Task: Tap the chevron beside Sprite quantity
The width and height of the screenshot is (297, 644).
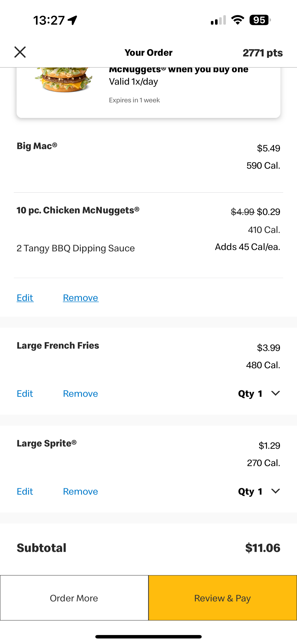Action: 276,491
